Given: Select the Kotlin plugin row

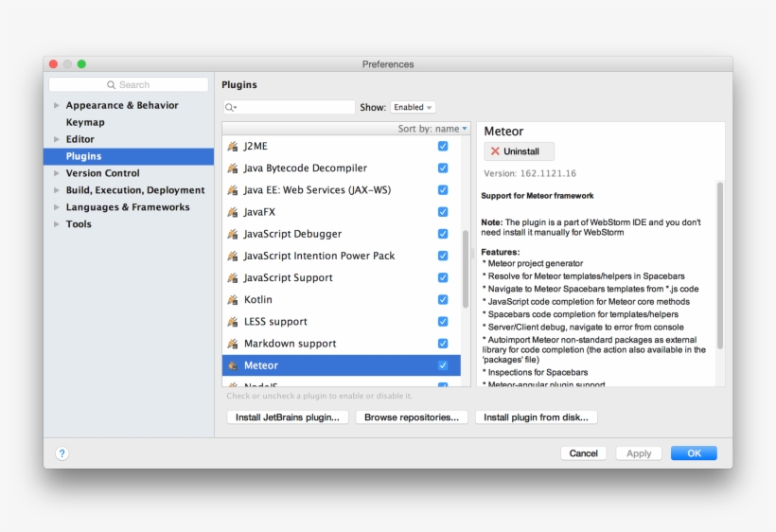Looking at the screenshot, I should point(342,299).
